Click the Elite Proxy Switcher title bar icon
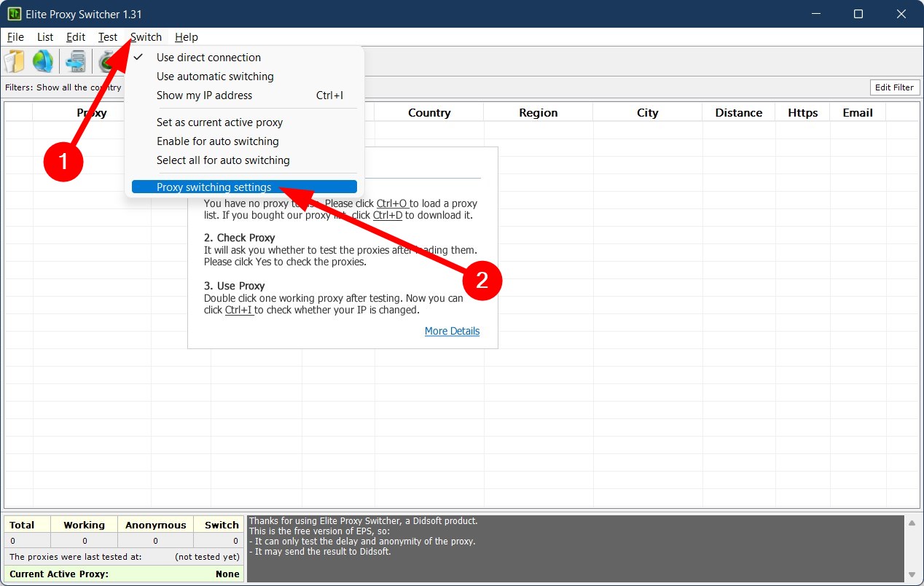Viewport: 924px width, 586px height. (14, 14)
